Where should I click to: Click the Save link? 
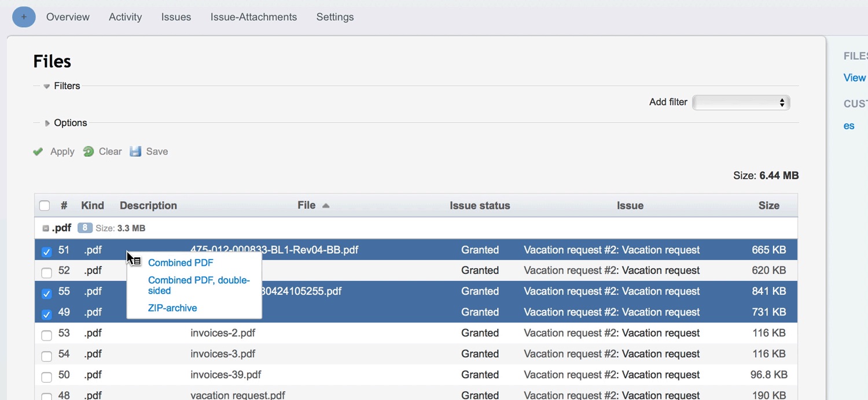coord(157,151)
